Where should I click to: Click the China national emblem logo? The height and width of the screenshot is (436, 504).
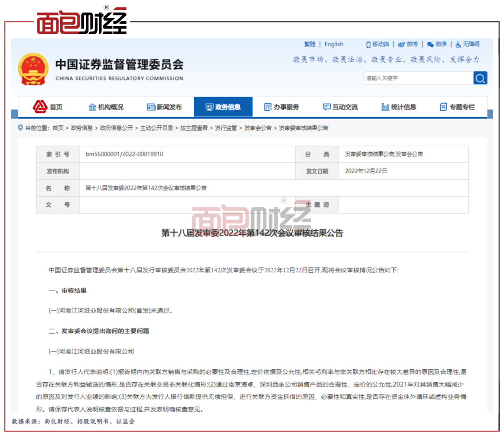33,69
